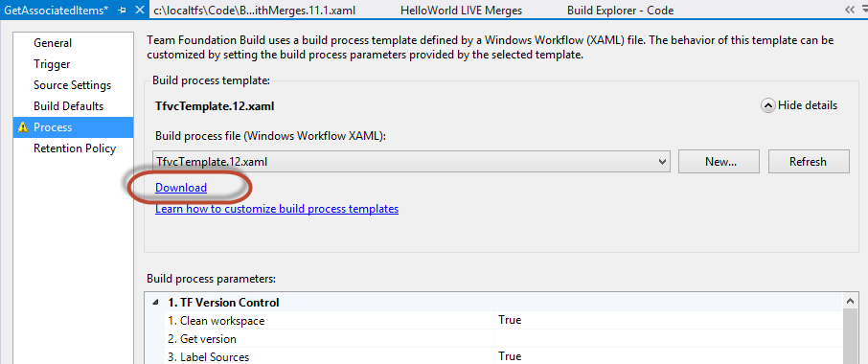Click parameters scrollbar up arrow
The width and height of the screenshot is (868, 364).
click(x=850, y=301)
